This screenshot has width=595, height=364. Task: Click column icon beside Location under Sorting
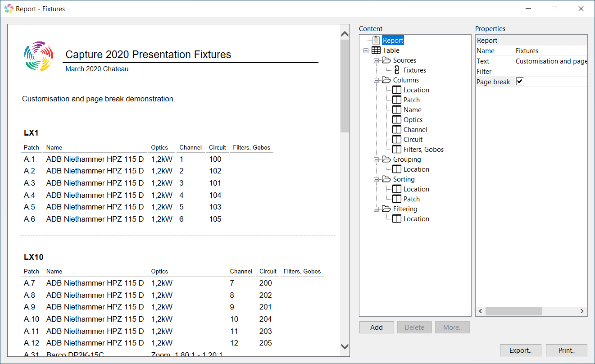[397, 189]
